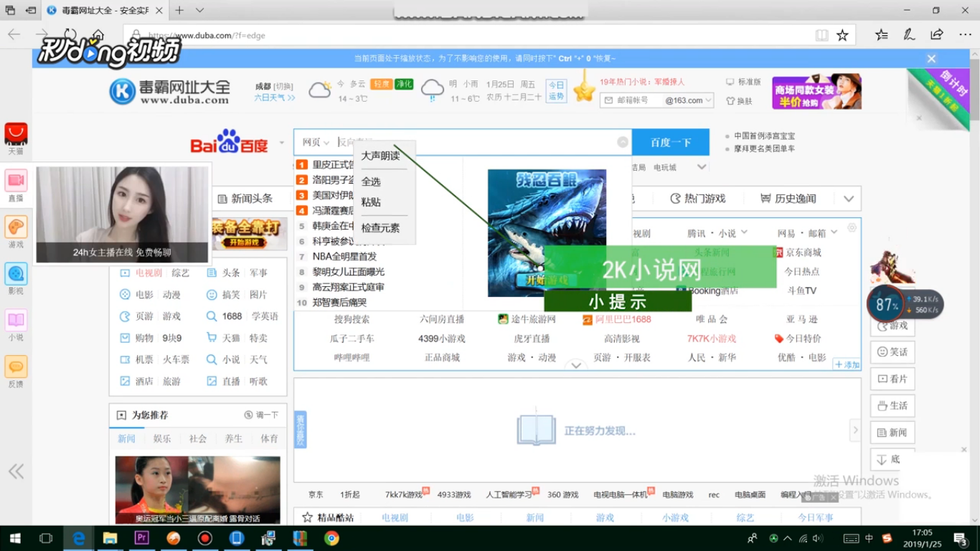
Task: Open the Baidu search engine switcher arrow
Action: click(x=281, y=143)
